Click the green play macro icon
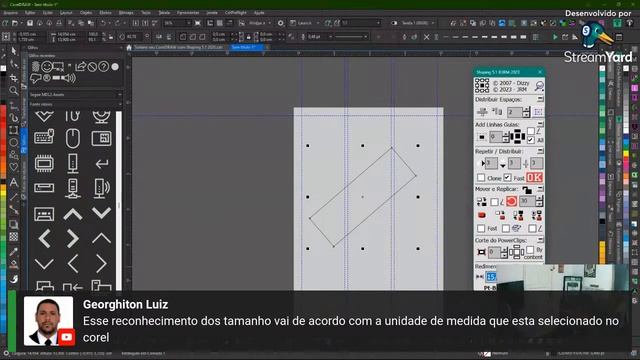Image resolution: width=640 pixels, height=360 pixels. 555,37
